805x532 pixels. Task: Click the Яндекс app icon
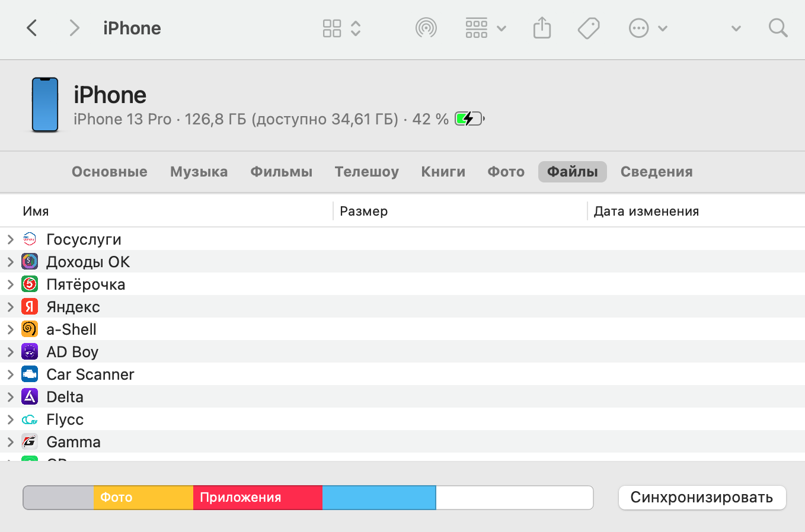pos(30,306)
